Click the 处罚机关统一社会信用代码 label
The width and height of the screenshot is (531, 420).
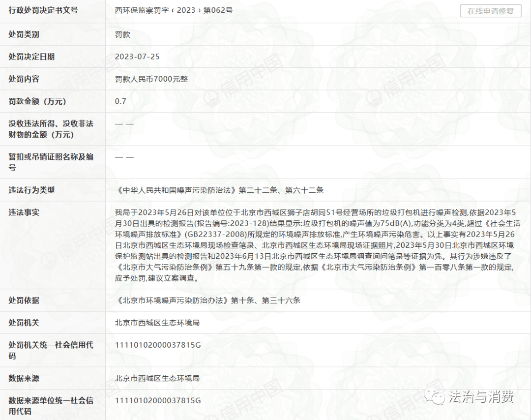(51, 350)
